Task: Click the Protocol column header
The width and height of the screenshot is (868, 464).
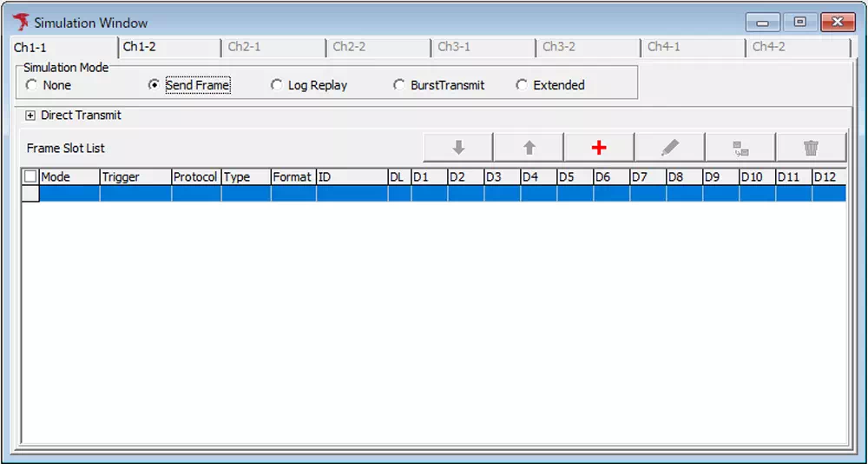Action: pyautogui.click(x=195, y=176)
